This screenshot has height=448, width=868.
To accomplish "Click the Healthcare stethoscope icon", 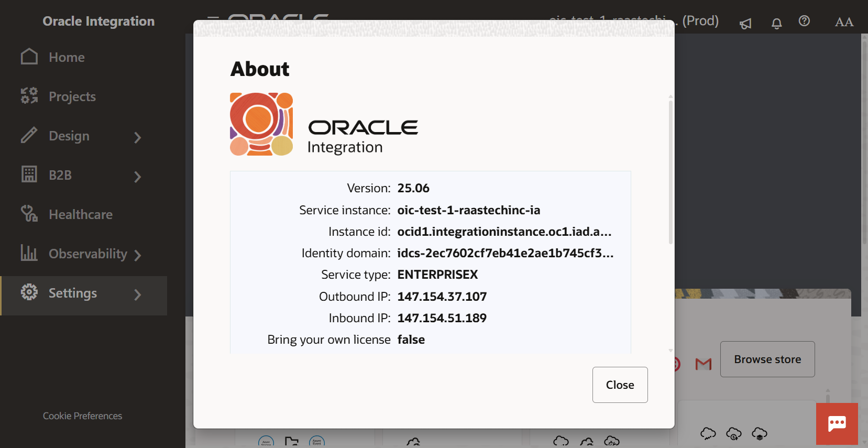I will click(29, 214).
